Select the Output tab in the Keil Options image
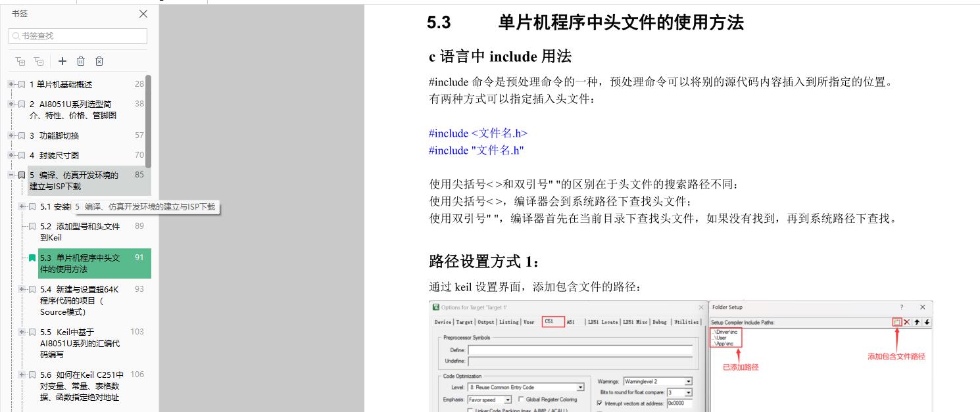The height and width of the screenshot is (412, 980). click(x=486, y=322)
